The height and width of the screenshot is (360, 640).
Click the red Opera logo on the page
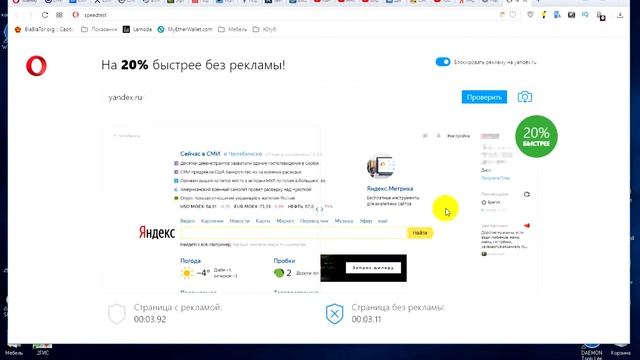[x=36, y=66]
